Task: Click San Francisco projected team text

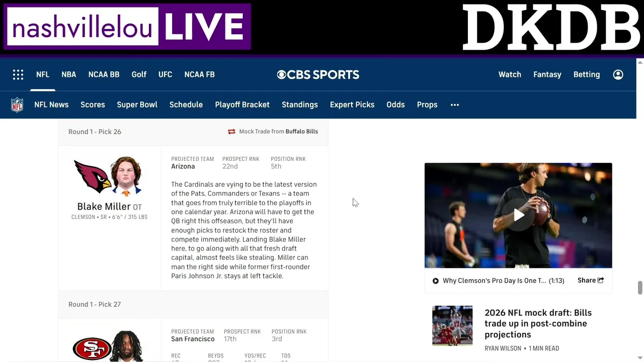Action: click(193, 339)
